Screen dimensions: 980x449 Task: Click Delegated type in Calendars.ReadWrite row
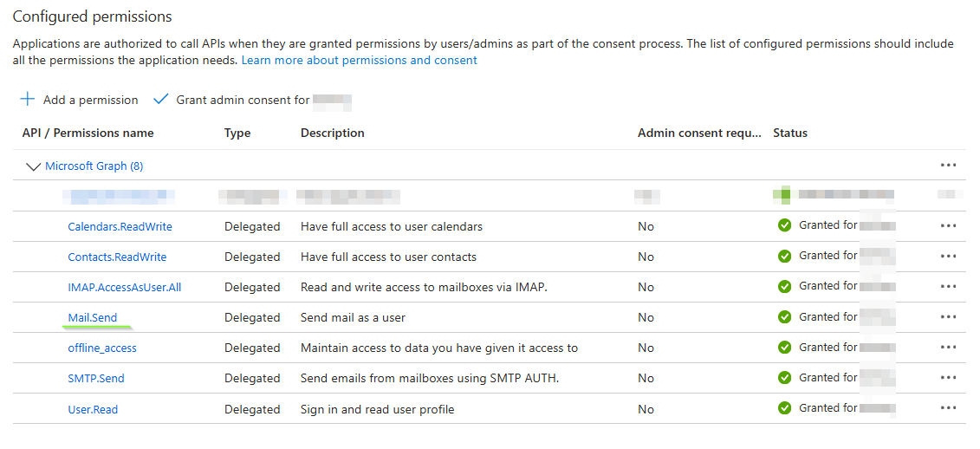click(x=252, y=226)
